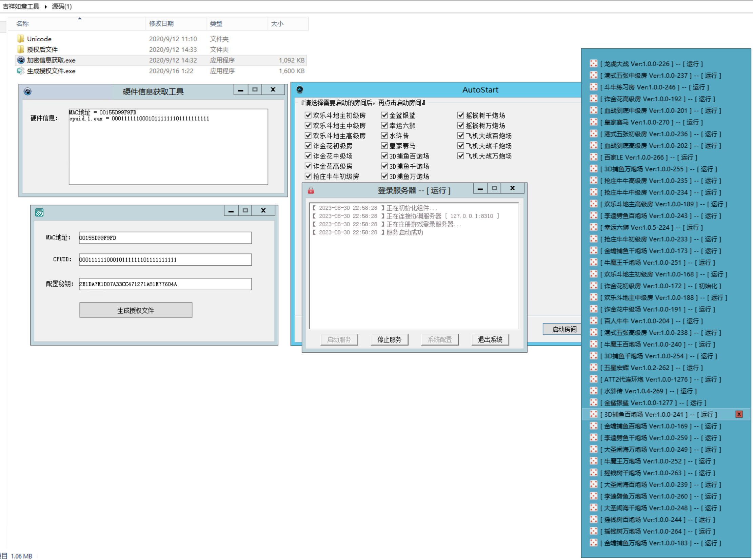
Task: Click the AutoStart window title icon
Action: pyautogui.click(x=299, y=90)
